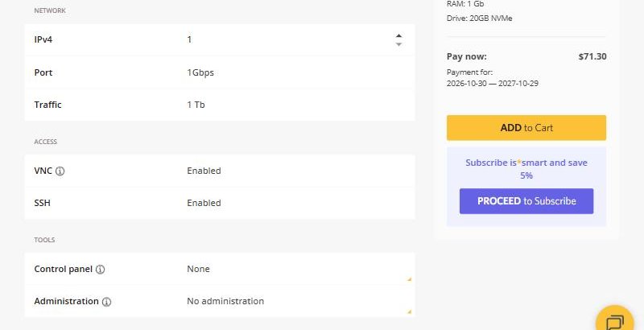Click the 1Gbps Port value
644x330 pixels.
coord(200,72)
